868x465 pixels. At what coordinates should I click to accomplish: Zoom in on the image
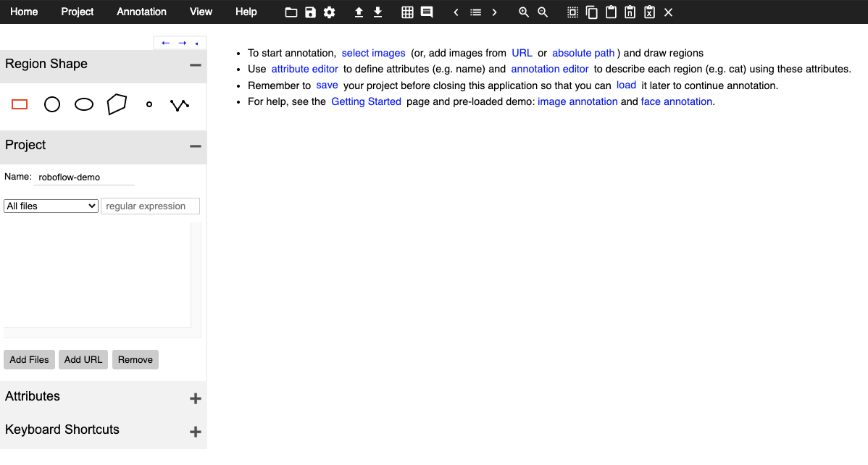pyautogui.click(x=524, y=12)
